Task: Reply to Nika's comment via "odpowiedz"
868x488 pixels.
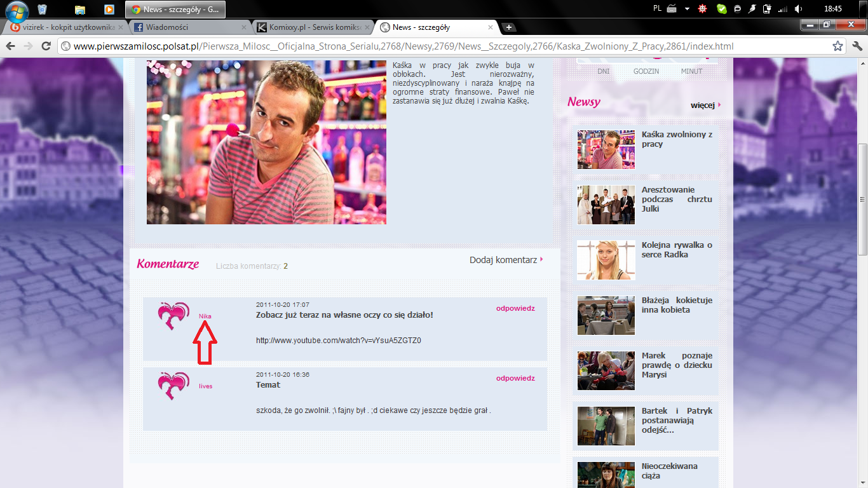Action: (515, 309)
